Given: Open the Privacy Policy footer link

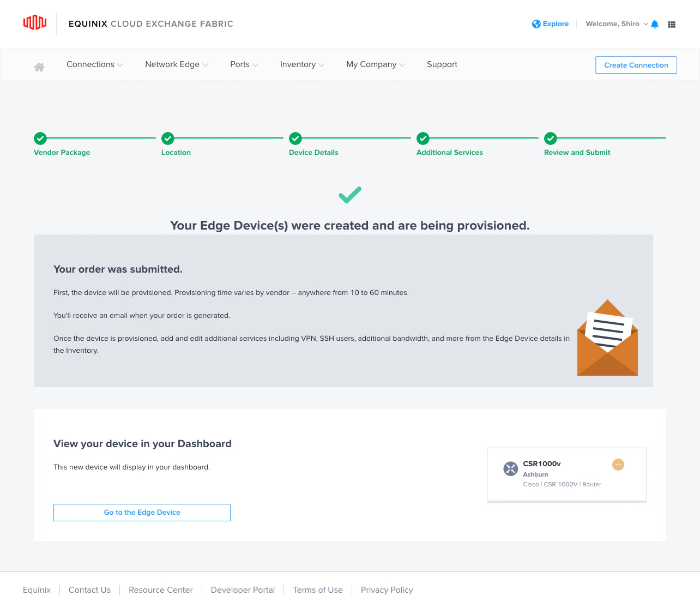Looking at the screenshot, I should 387,590.
